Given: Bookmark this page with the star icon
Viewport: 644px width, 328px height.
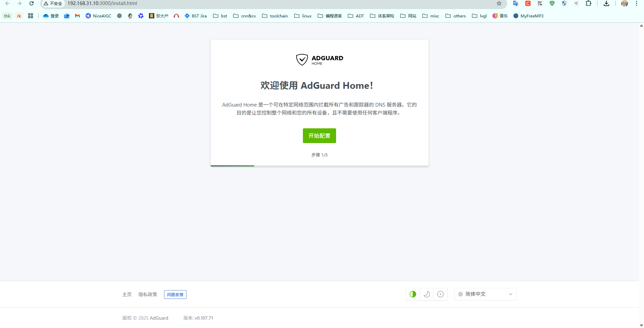Looking at the screenshot, I should pos(499,3).
